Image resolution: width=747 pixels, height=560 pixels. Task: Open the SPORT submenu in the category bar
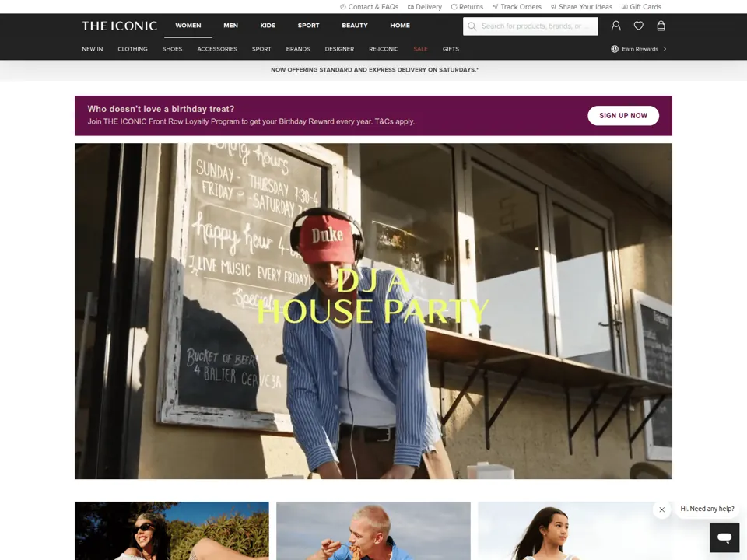(261, 49)
